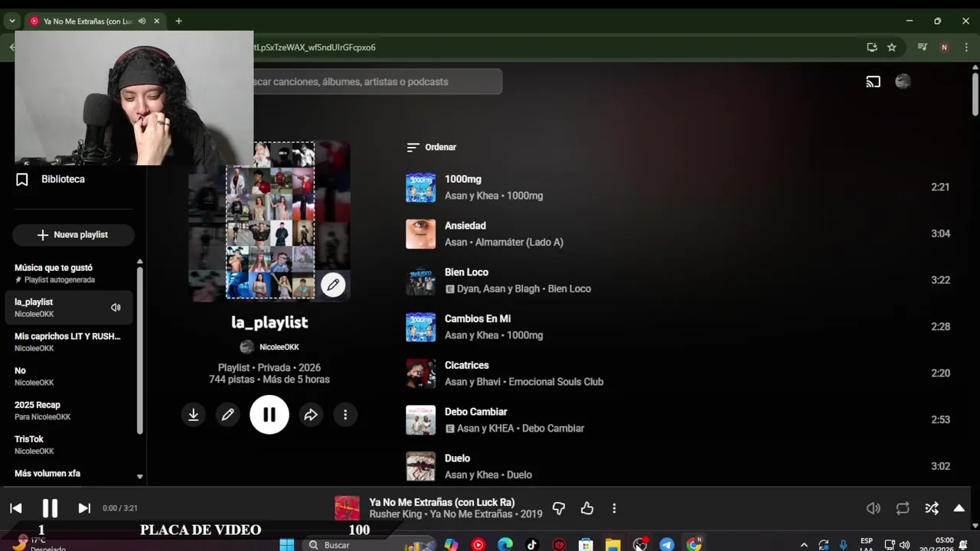
Task: Click sidebar list scroll up arrow
Action: coord(139,262)
